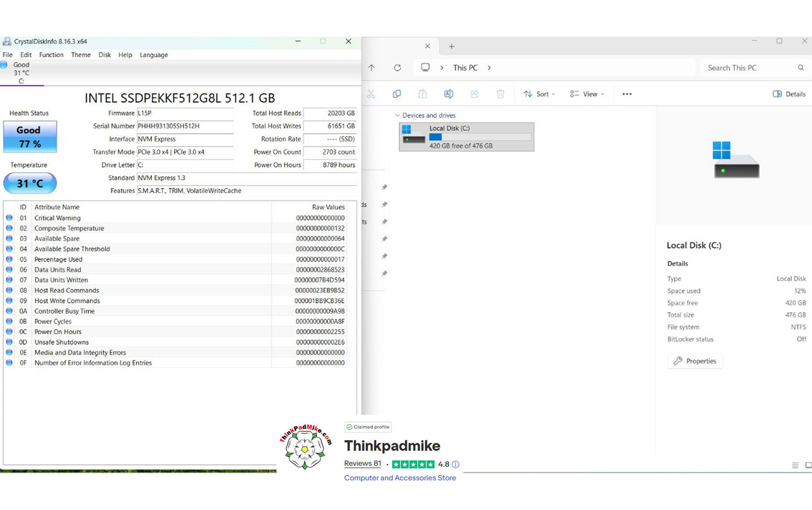Open the See more three-dots menu
This screenshot has width=812, height=510.
[627, 94]
